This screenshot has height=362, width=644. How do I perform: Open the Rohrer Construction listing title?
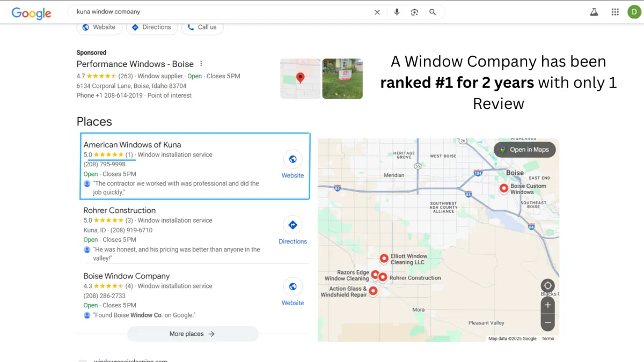(x=120, y=210)
